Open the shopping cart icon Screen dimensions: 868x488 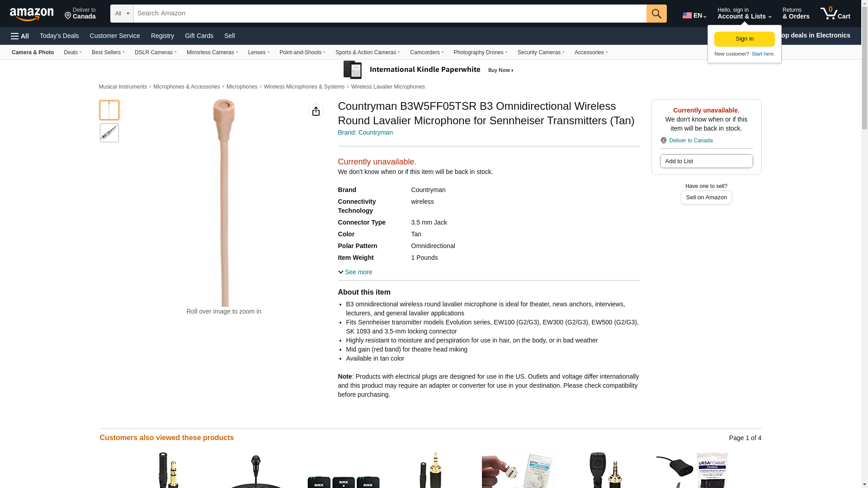[835, 14]
